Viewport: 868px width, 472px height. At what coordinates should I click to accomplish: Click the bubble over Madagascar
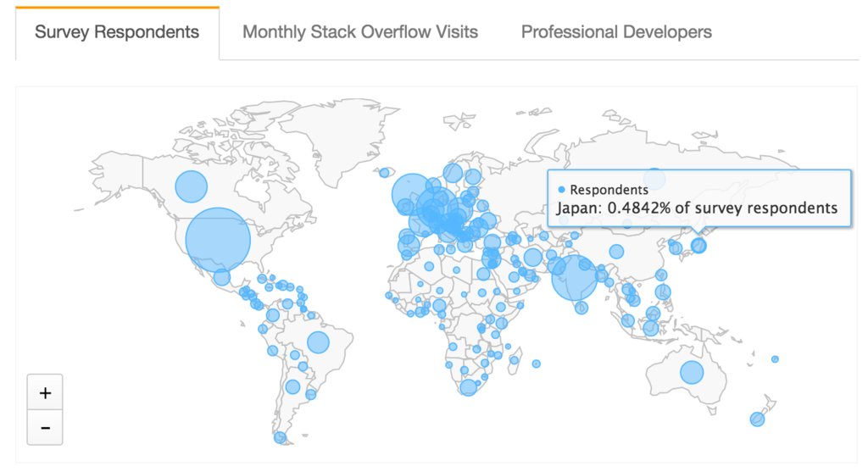point(514,361)
